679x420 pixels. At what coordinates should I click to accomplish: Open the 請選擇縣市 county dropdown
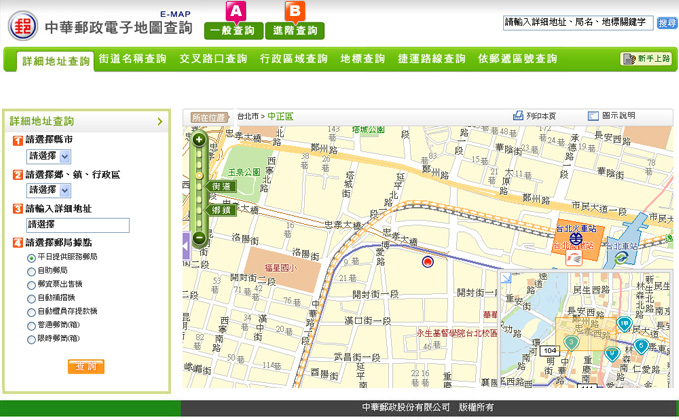[48, 156]
